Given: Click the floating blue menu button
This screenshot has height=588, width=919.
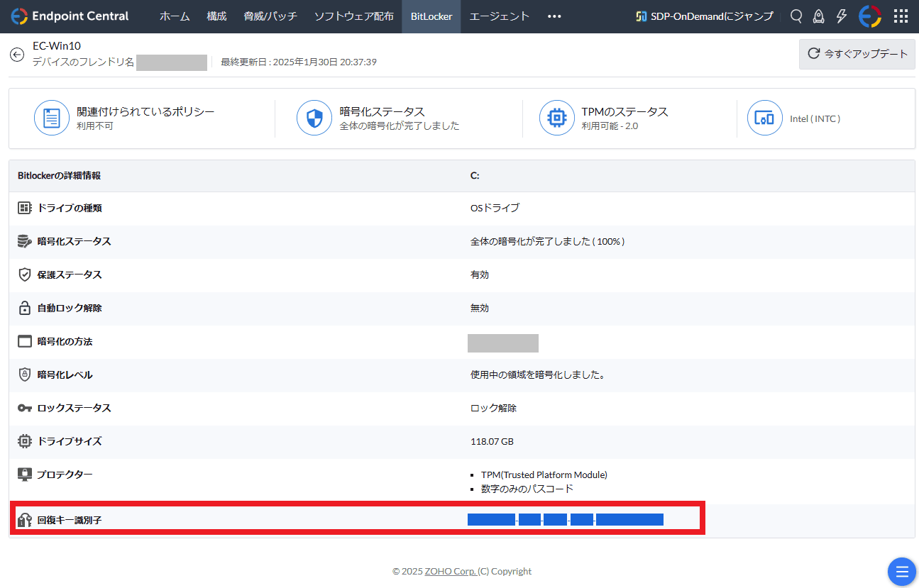Looking at the screenshot, I should [901, 572].
